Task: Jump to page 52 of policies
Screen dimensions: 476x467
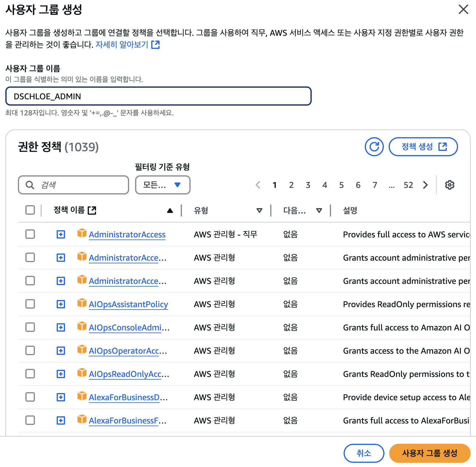Action: coord(408,185)
